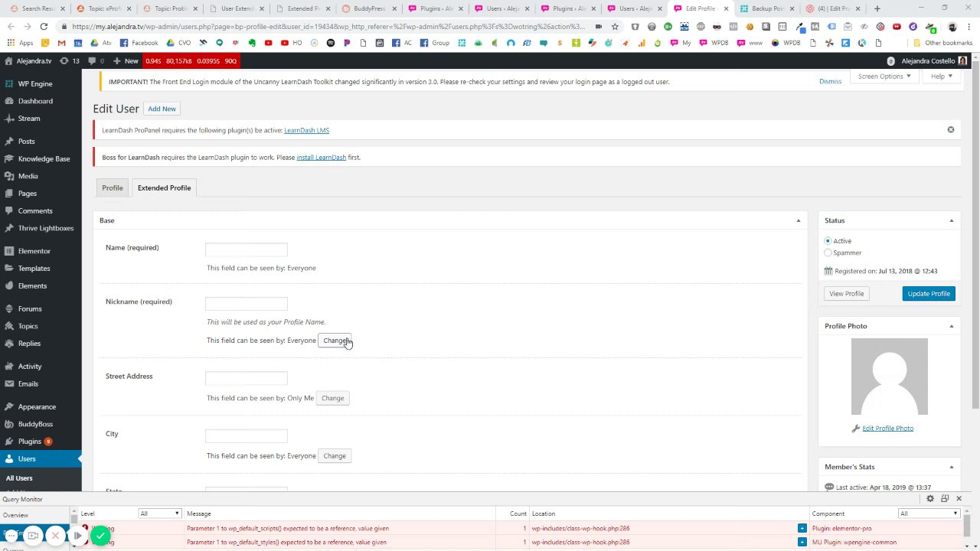
Task: Go to Posts in admin sidebar
Action: point(27,142)
